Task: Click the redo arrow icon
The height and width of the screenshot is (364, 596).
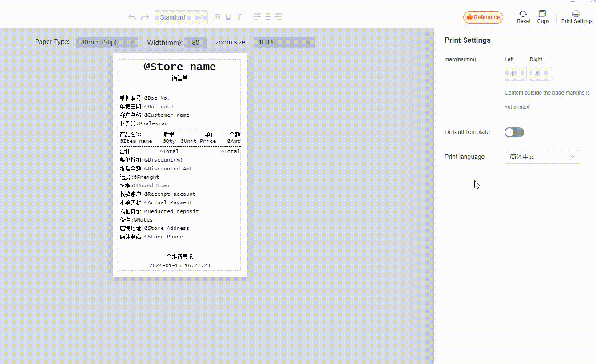Action: click(145, 17)
